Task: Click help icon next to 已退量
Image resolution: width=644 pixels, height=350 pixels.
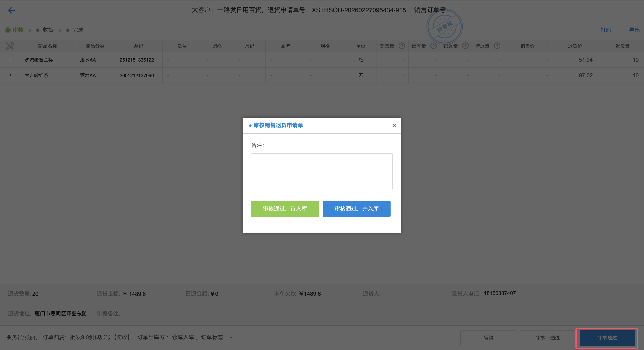Action: (x=465, y=46)
